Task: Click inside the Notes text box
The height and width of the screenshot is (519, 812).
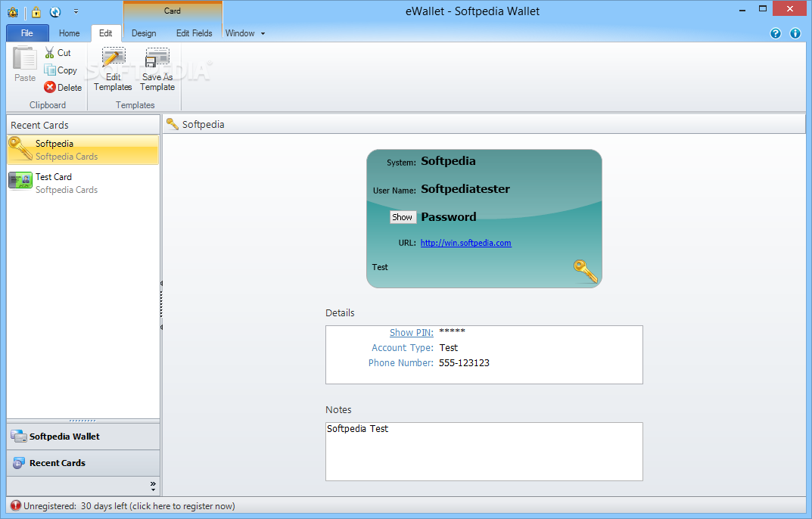Action: pos(484,452)
